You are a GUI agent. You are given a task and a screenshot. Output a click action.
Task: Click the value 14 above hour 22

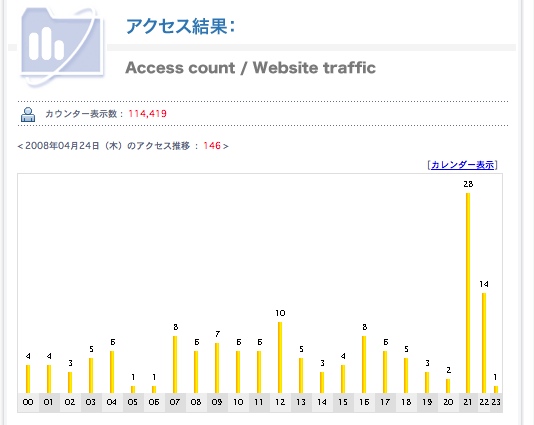pos(484,284)
